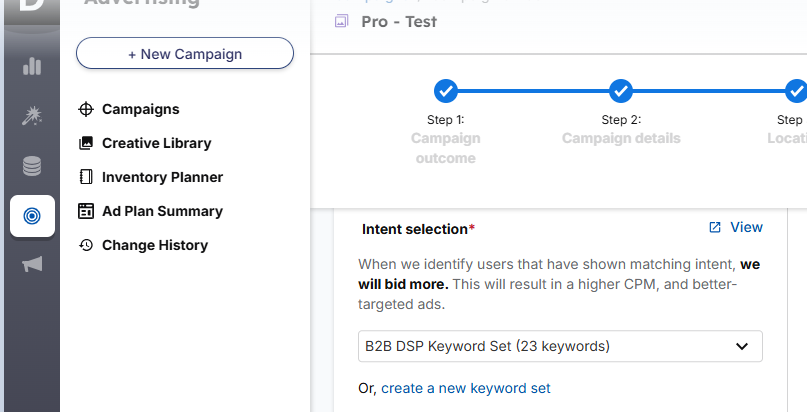807x412 pixels.
Task: Click the external link icon beside View
Action: pos(715,227)
